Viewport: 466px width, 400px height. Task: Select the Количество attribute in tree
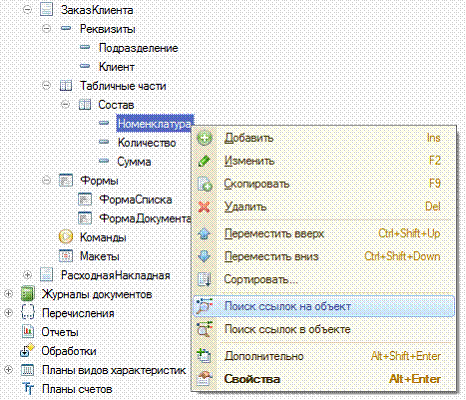(147, 143)
